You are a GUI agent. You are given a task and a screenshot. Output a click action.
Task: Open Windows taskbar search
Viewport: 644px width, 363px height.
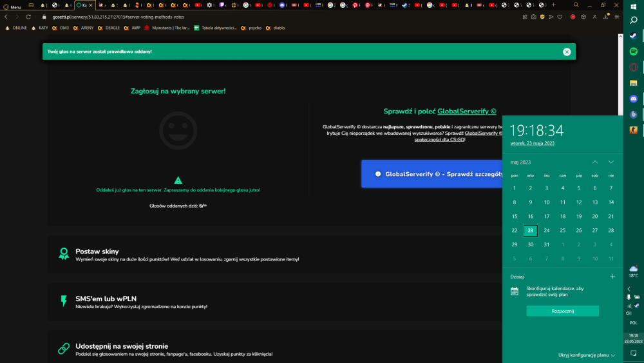tap(634, 20)
